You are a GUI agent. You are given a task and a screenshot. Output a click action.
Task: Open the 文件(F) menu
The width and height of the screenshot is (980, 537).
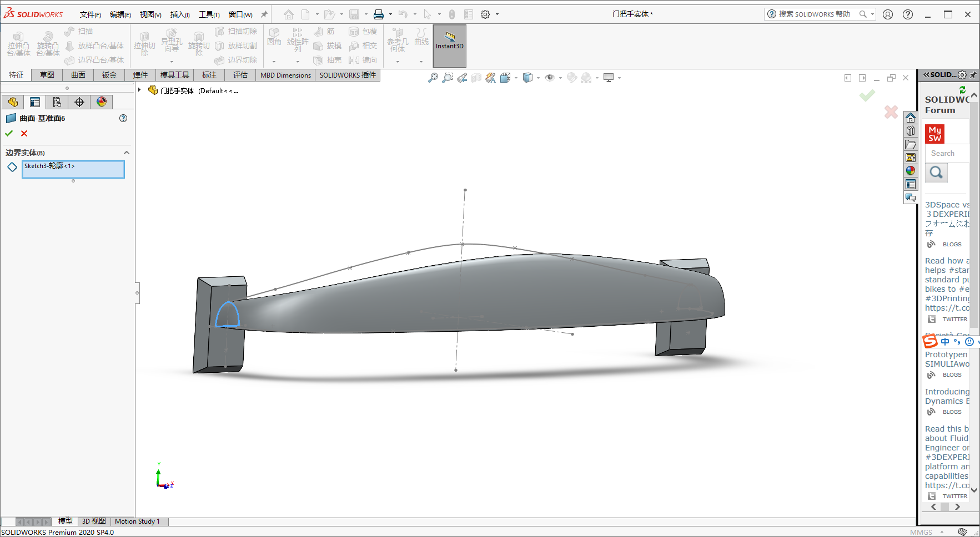click(90, 15)
